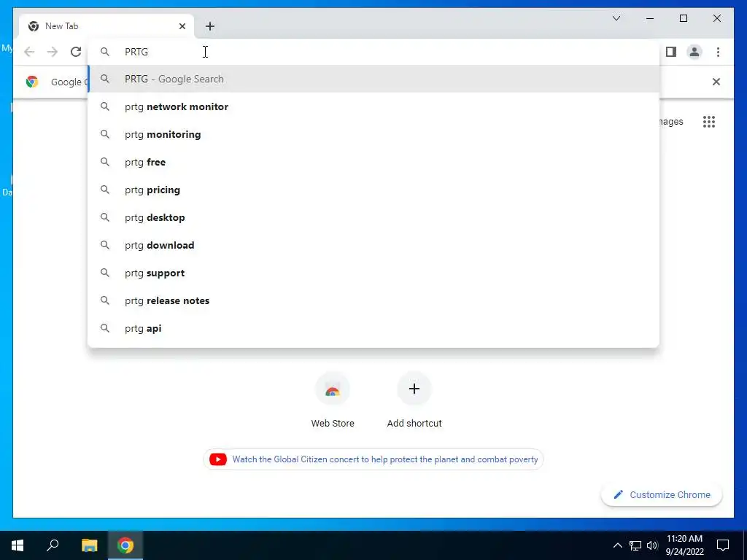This screenshot has width=747, height=560.
Task: Click the PRTG text in address bar
Action: 136,52
